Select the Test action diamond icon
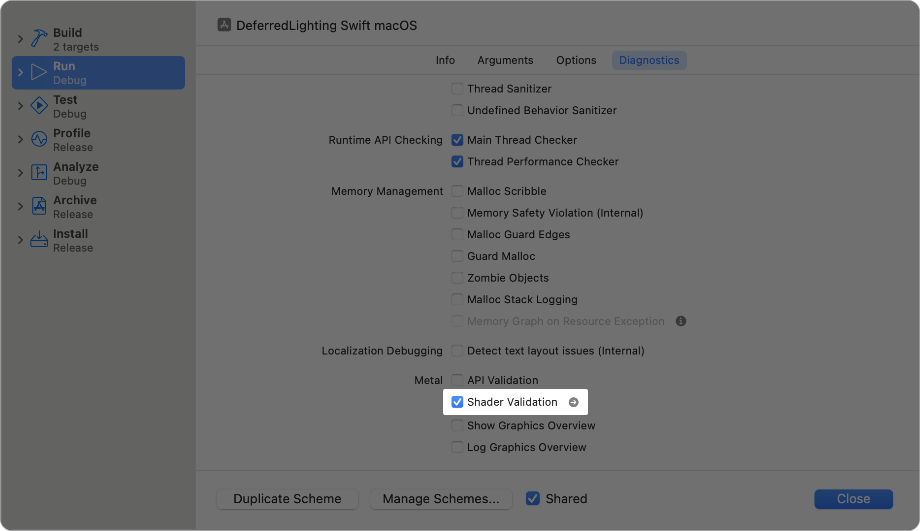Viewport: 920px width, 531px height. point(39,106)
